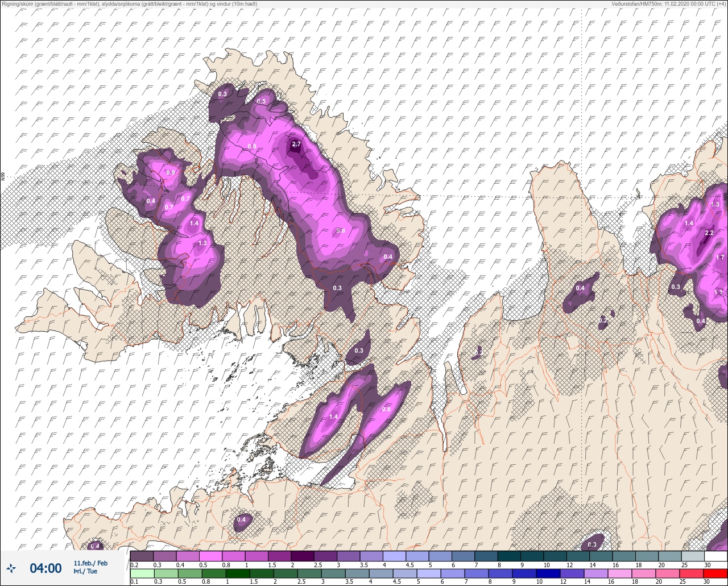The height and width of the screenshot is (586, 728).
Task: Pick the white swatch labeled 30 in top legend
Action: [715, 556]
